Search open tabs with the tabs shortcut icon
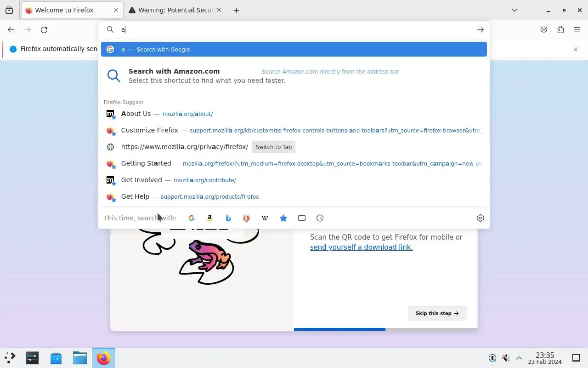The height and width of the screenshot is (368, 588). coord(302,218)
